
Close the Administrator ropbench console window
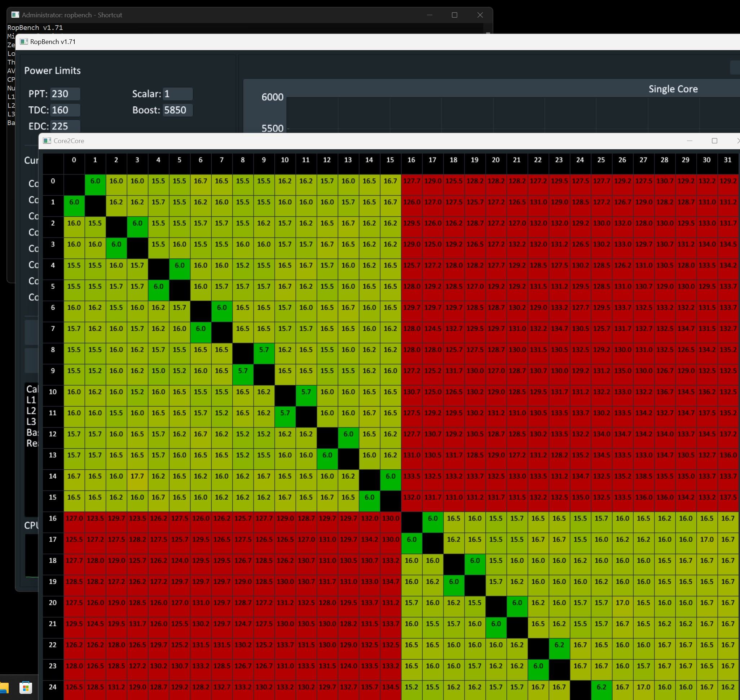click(x=480, y=15)
